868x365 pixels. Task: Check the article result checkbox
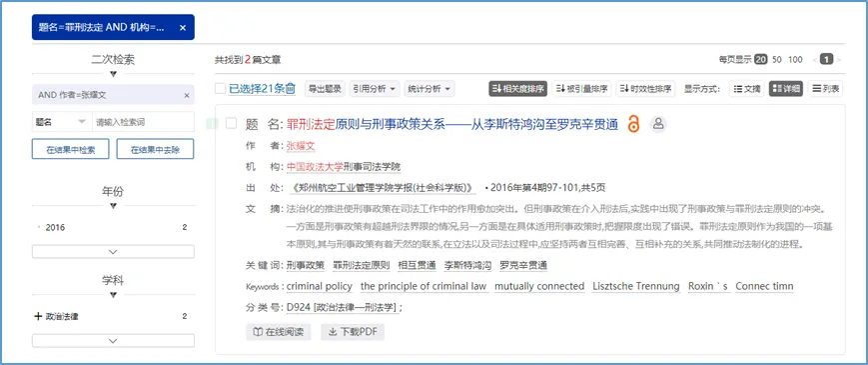click(x=231, y=124)
